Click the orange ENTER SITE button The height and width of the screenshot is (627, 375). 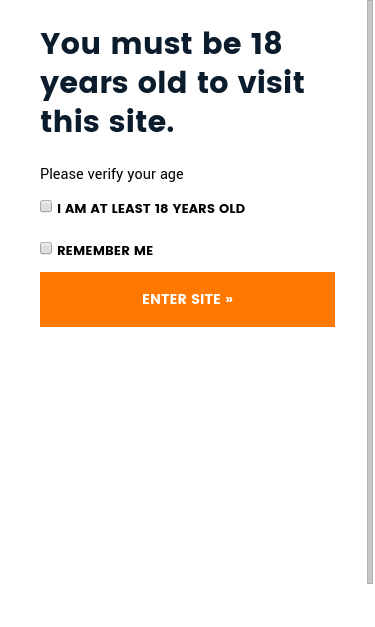tap(188, 300)
